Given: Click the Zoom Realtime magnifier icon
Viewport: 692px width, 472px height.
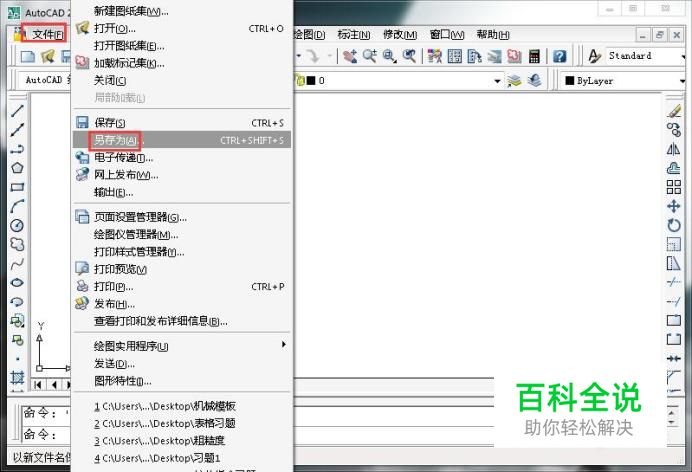Looking at the screenshot, I should coord(370,56).
